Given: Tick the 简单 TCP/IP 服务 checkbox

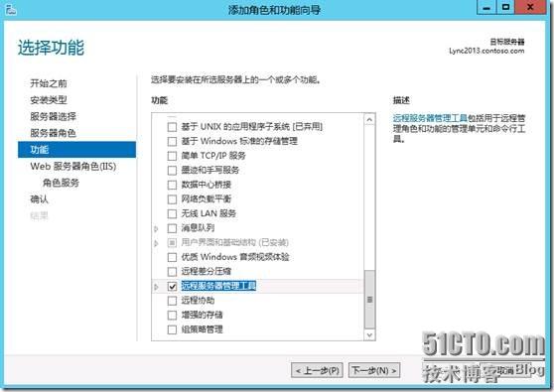Looking at the screenshot, I should pos(172,156).
